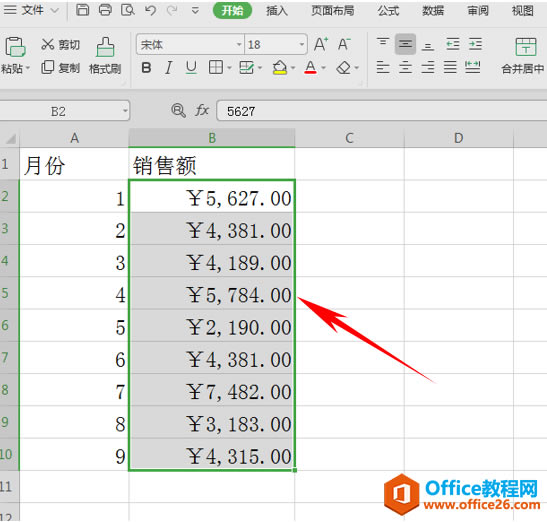Viewport: 547px width, 522px height.
Task: Expand the borders dropdown arrow
Action: [x=229, y=68]
